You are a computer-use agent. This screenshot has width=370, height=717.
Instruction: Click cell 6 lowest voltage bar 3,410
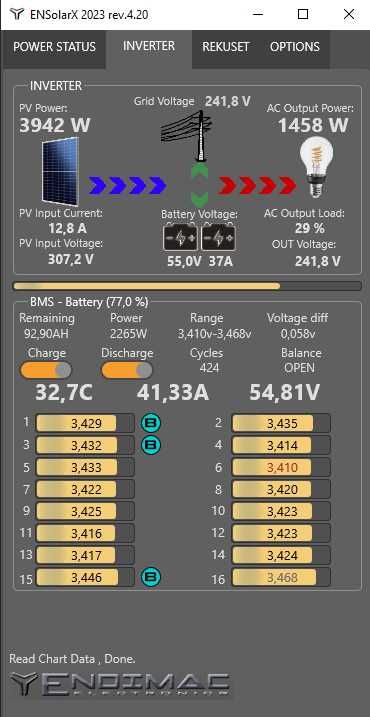(281, 467)
